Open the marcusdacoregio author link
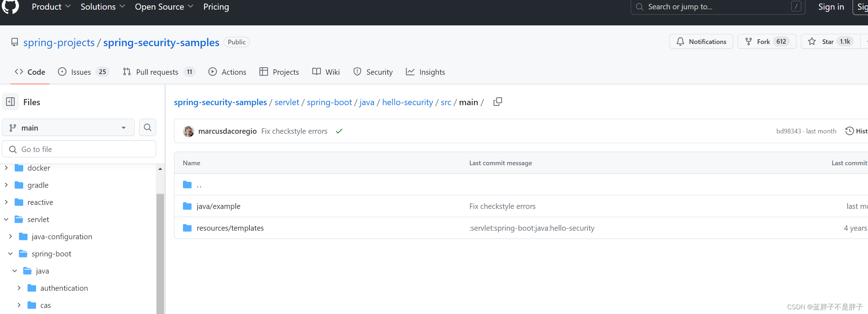This screenshot has width=868, height=314. (227, 131)
